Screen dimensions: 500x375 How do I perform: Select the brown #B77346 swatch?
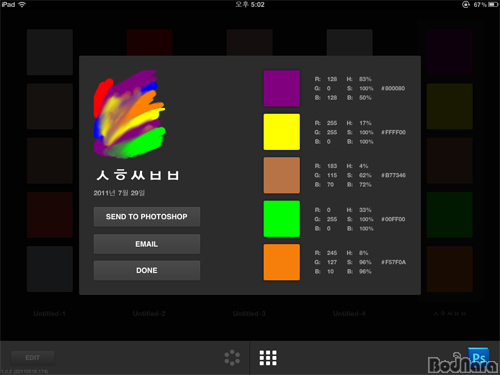282,175
